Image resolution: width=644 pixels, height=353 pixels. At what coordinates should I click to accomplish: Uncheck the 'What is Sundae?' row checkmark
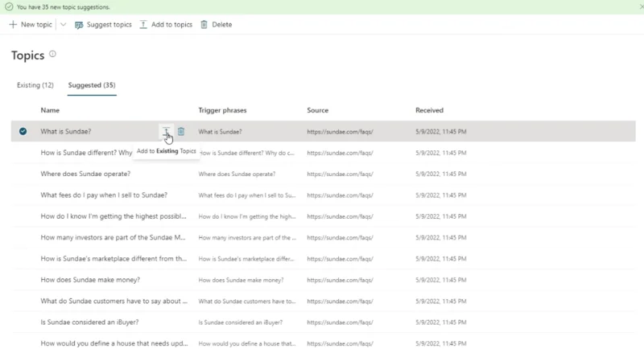[23, 131]
